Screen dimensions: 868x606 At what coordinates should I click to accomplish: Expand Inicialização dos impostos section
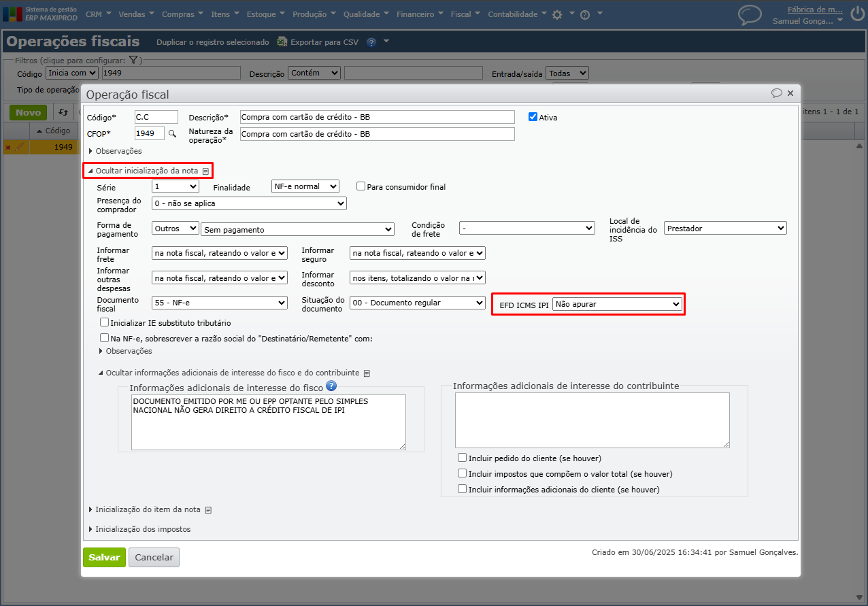[x=142, y=529]
